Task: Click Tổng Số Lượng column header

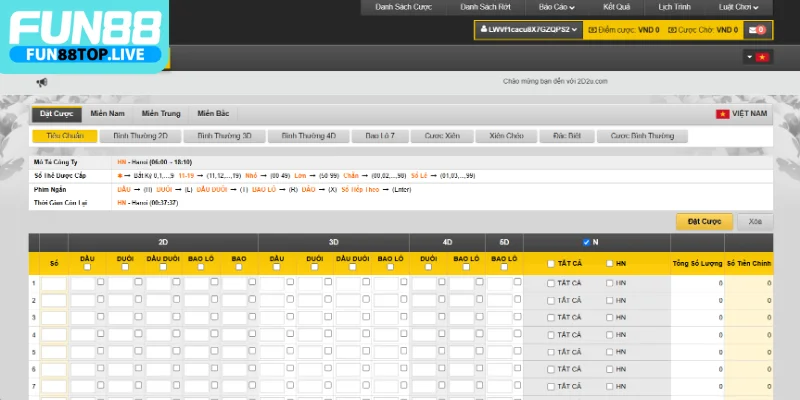Action: click(x=697, y=264)
